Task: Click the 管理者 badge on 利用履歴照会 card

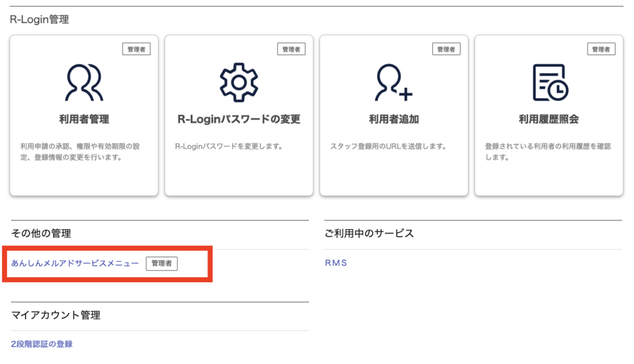Action: (x=602, y=49)
